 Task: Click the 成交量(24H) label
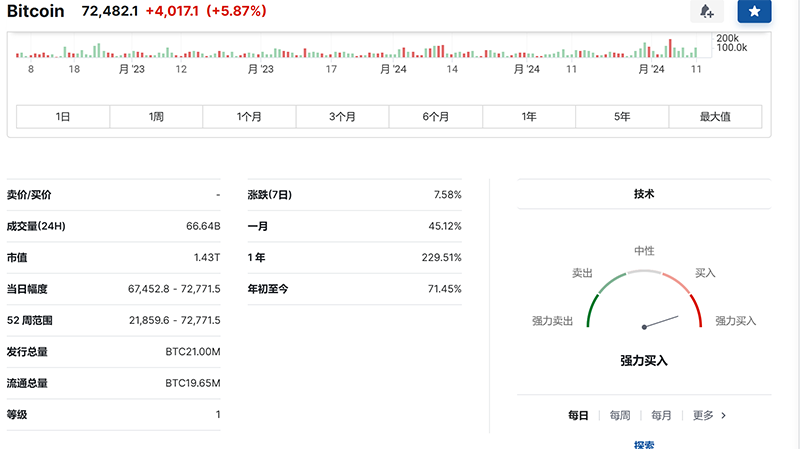(36, 226)
